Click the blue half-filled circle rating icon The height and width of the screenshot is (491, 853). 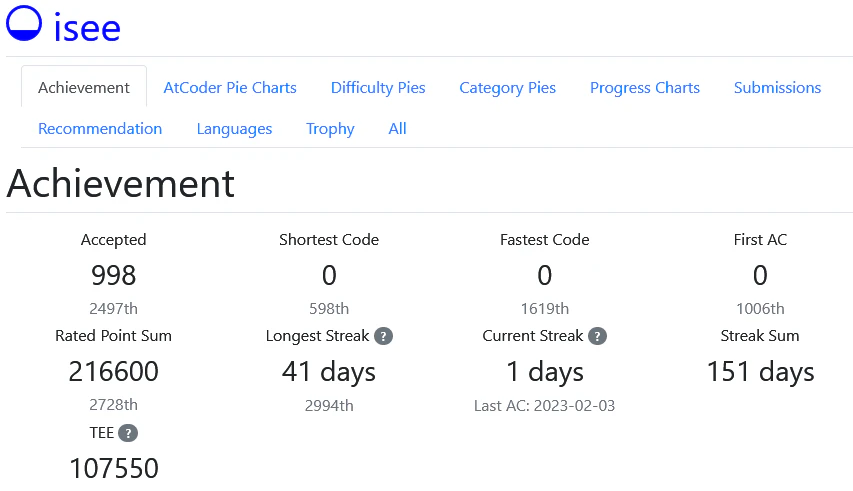(24, 23)
